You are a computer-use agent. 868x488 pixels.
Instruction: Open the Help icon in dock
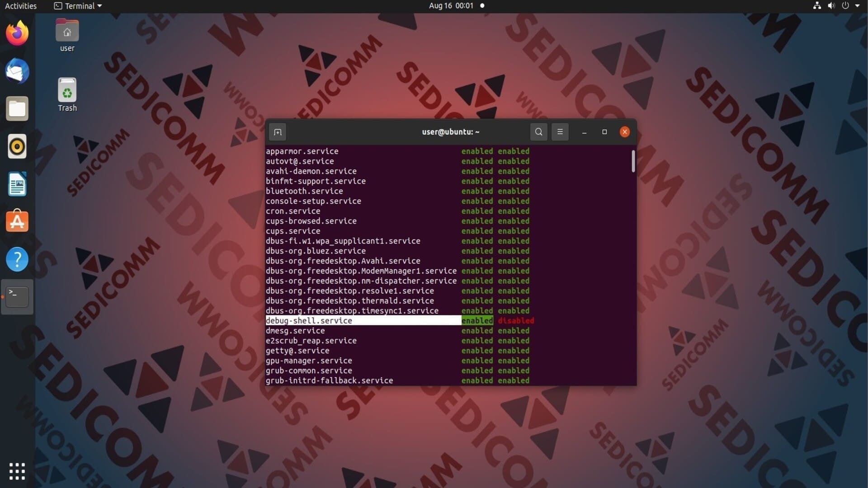[x=17, y=259]
